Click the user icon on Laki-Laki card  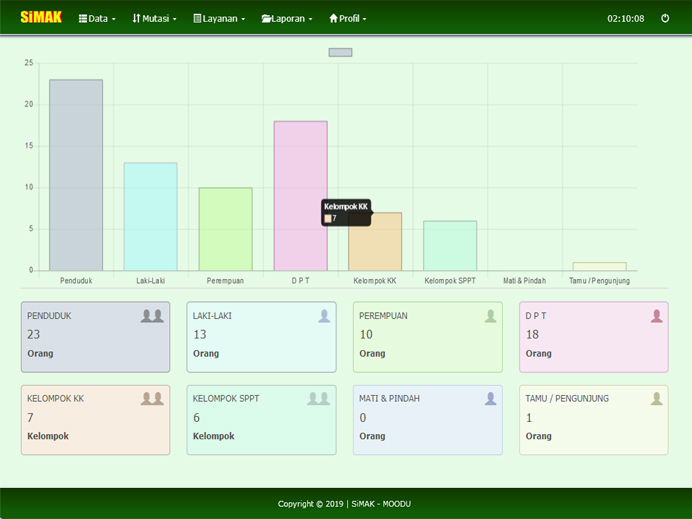click(324, 316)
